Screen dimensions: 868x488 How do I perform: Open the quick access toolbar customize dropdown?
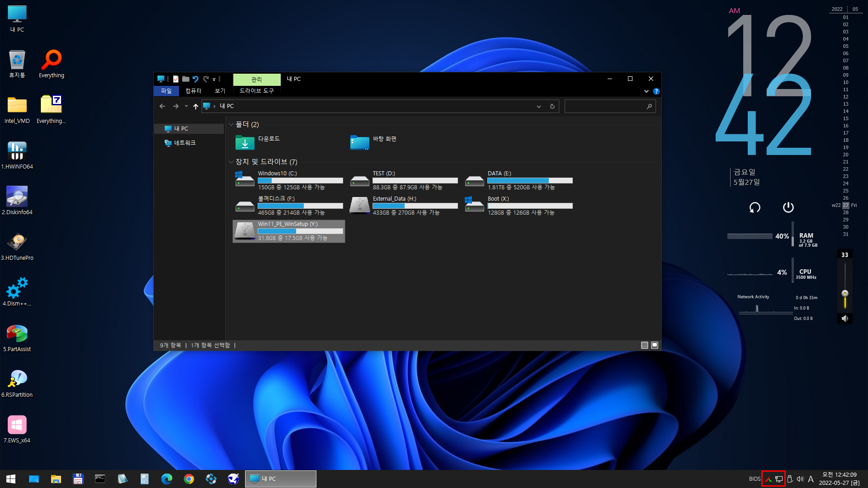click(214, 80)
